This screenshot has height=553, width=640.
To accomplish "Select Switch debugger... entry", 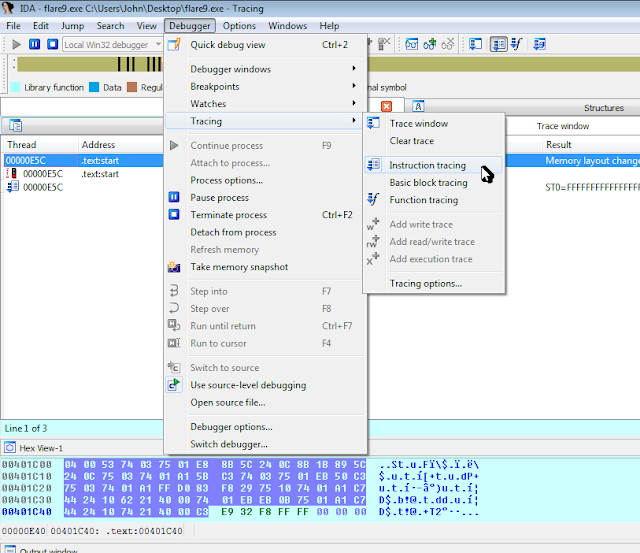I will (x=264, y=444).
